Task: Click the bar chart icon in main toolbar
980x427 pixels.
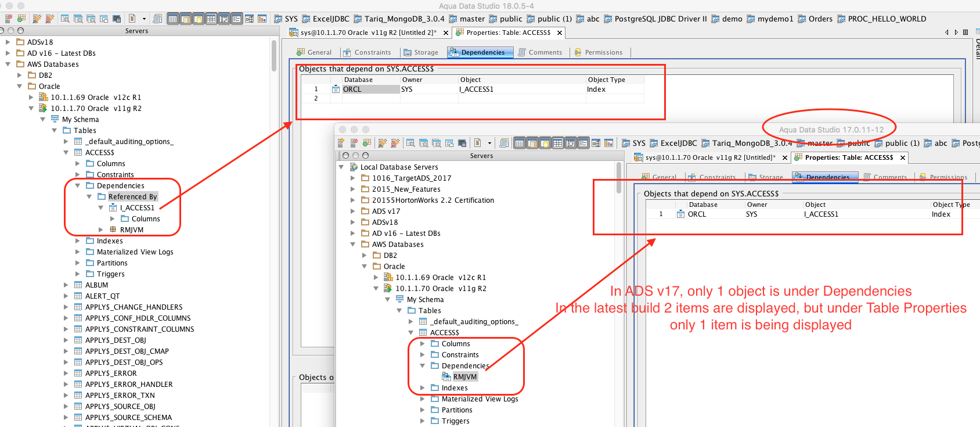Action: coord(262,19)
